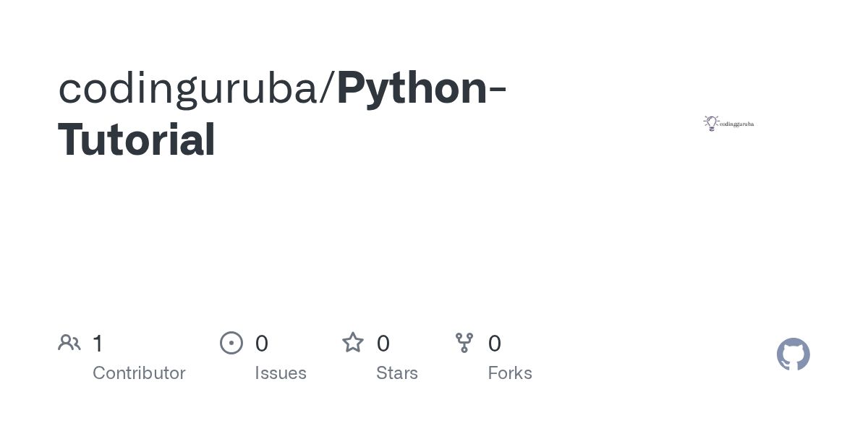
Task: Click the star icon
Action: [x=353, y=343]
